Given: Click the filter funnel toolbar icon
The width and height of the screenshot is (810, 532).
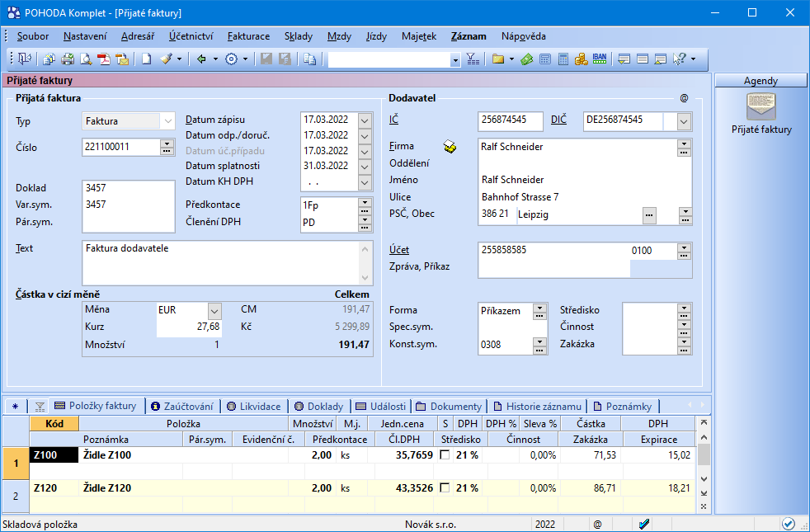Looking at the screenshot, I should (x=473, y=59).
